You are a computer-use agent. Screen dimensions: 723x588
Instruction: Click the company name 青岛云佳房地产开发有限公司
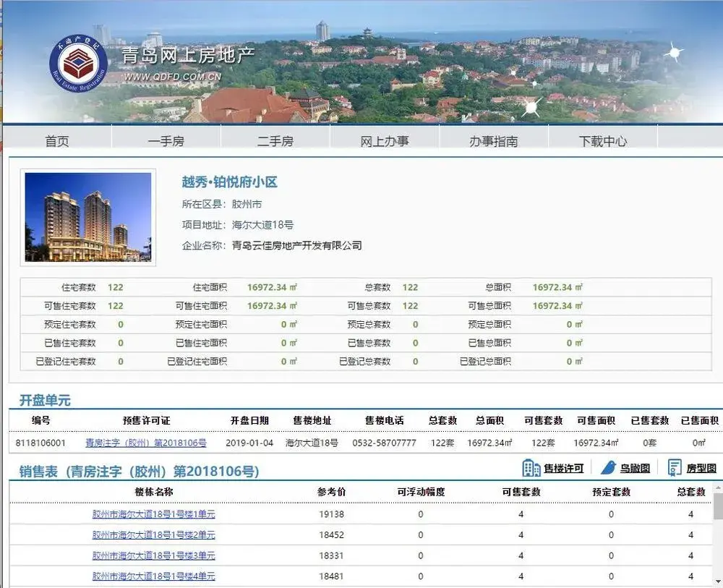(296, 245)
